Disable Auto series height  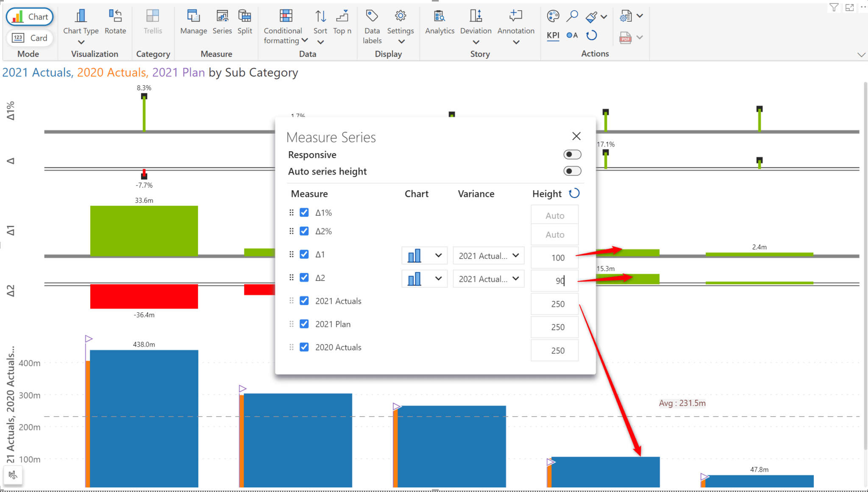click(x=572, y=171)
